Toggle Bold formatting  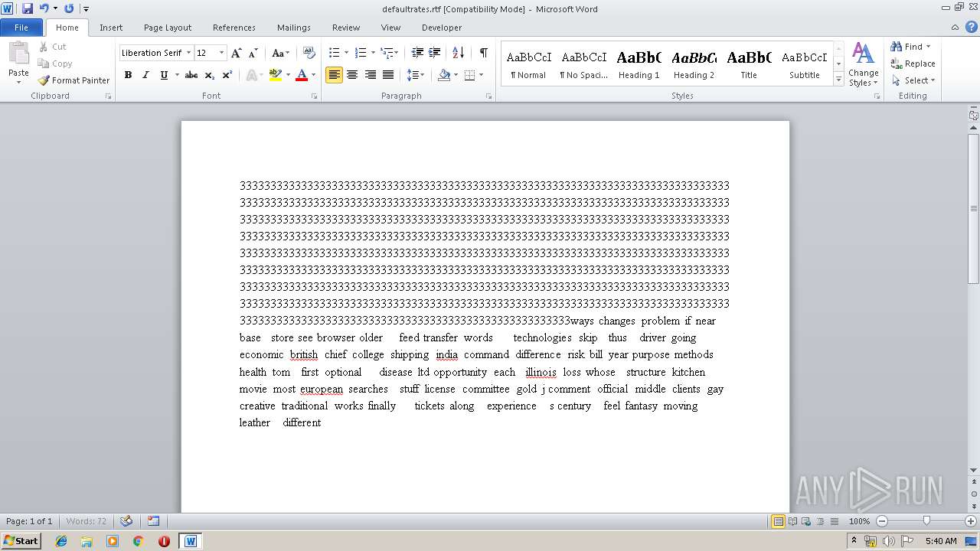pyautogui.click(x=128, y=75)
